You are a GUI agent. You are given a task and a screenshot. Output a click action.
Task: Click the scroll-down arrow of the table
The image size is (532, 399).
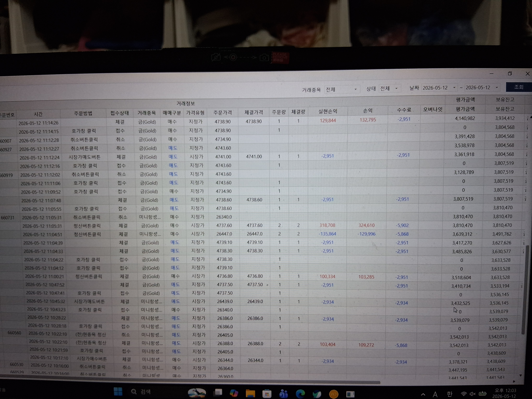[521, 375]
